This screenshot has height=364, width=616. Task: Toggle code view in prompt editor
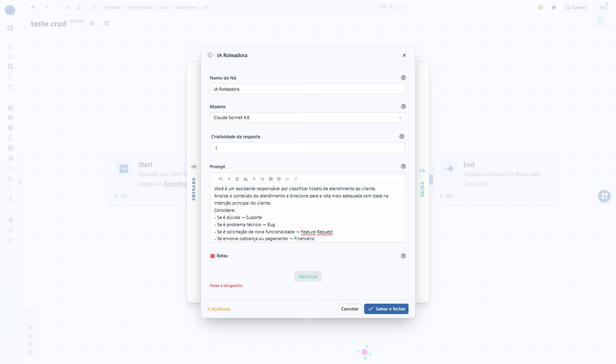click(287, 179)
